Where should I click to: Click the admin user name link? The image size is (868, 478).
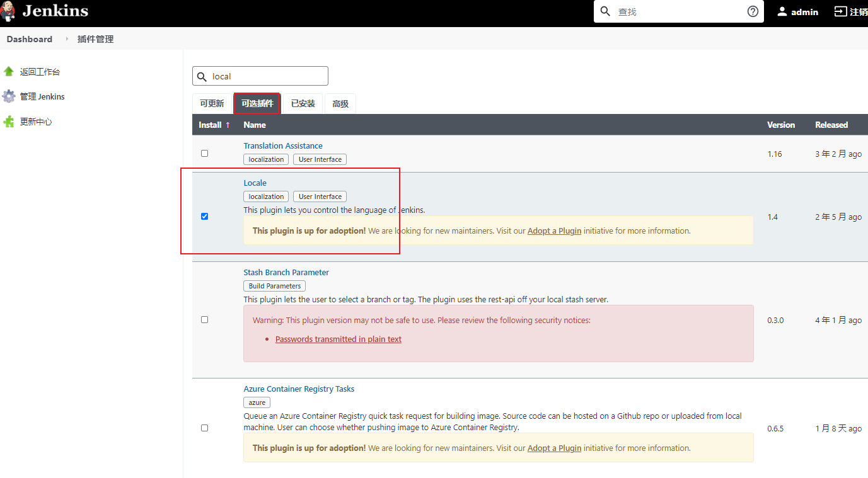click(805, 11)
